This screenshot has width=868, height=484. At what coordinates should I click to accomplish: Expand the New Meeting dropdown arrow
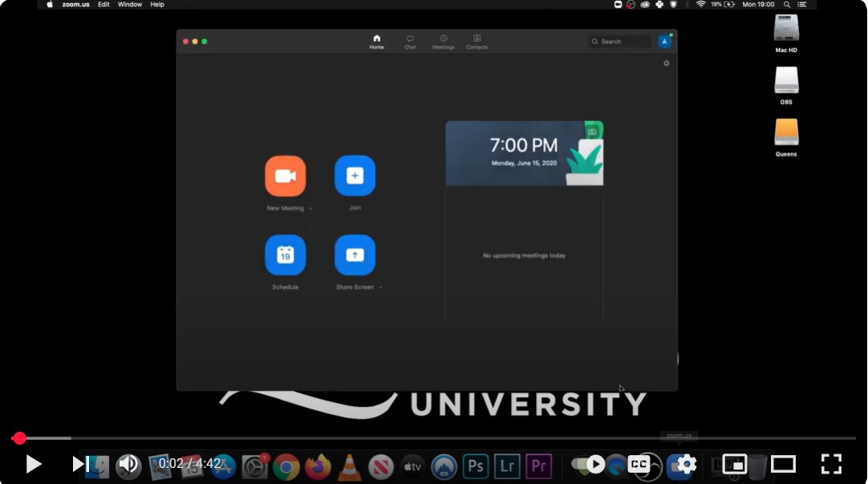[310, 209]
